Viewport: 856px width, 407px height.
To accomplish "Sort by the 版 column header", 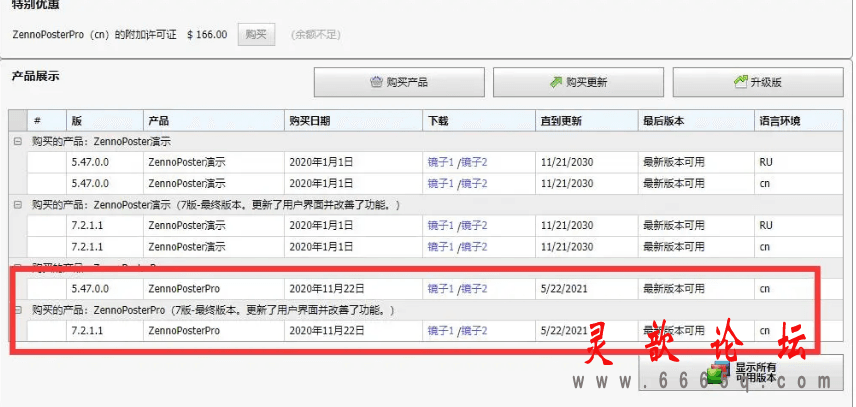I will (105, 121).
